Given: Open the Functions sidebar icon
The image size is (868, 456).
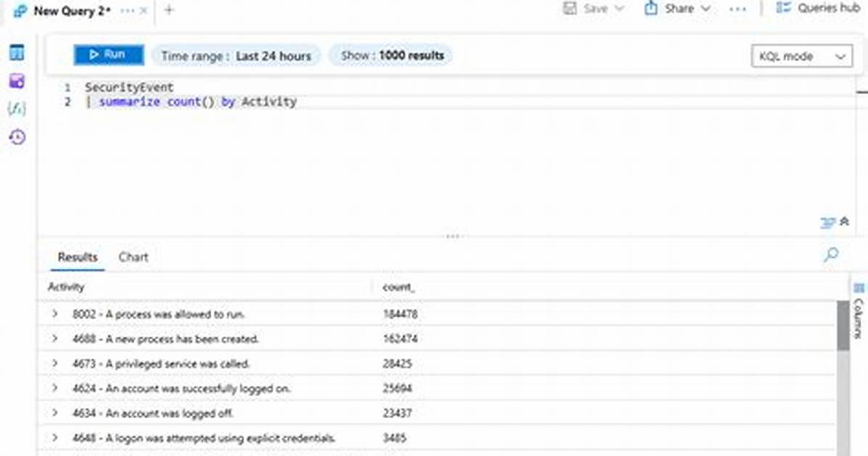Looking at the screenshot, I should pyautogui.click(x=17, y=109).
